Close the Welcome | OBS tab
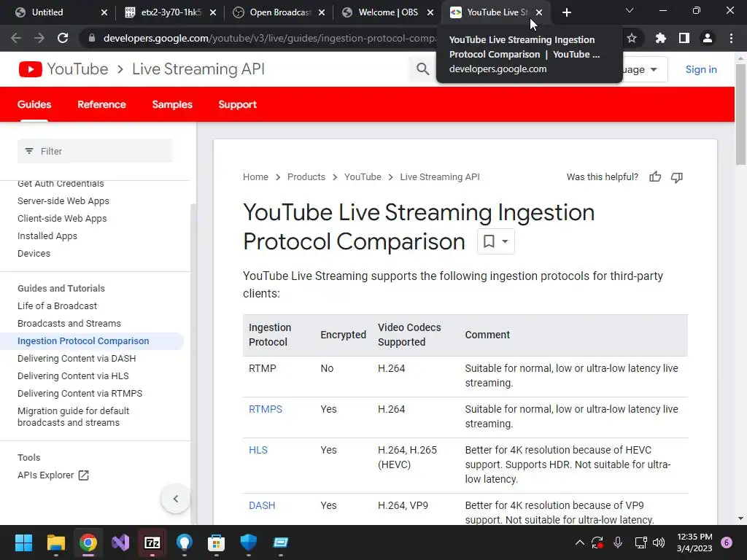The image size is (747, 560). (430, 12)
